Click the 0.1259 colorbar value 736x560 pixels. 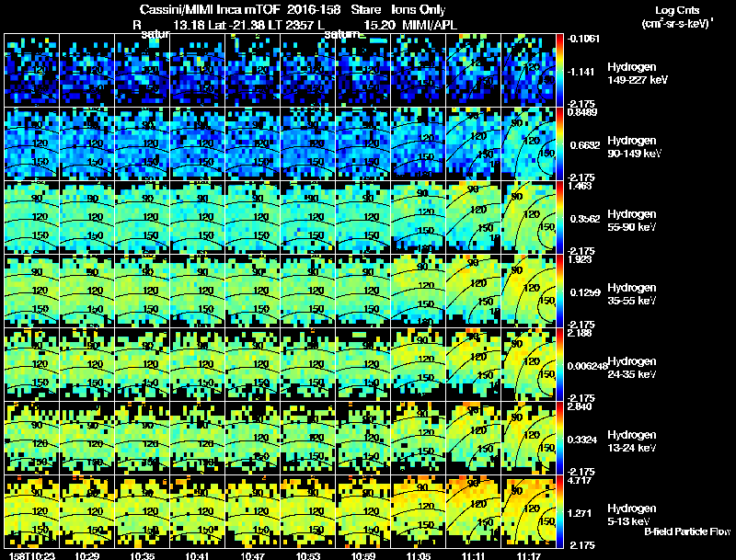(585, 292)
